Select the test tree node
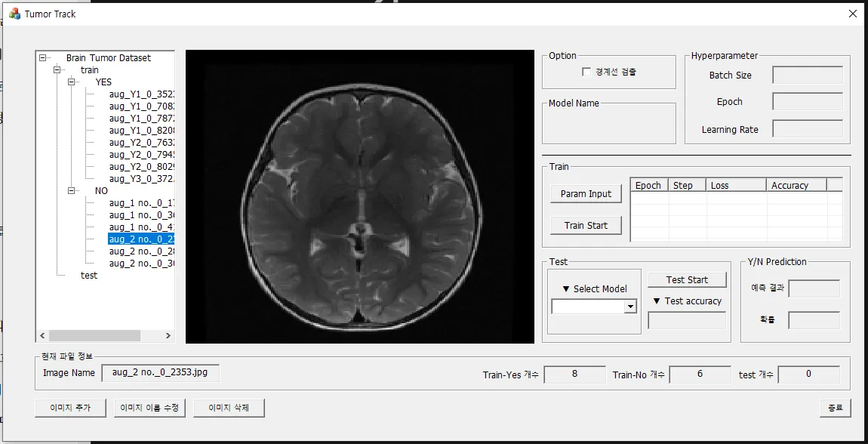The image size is (868, 444). (x=88, y=275)
